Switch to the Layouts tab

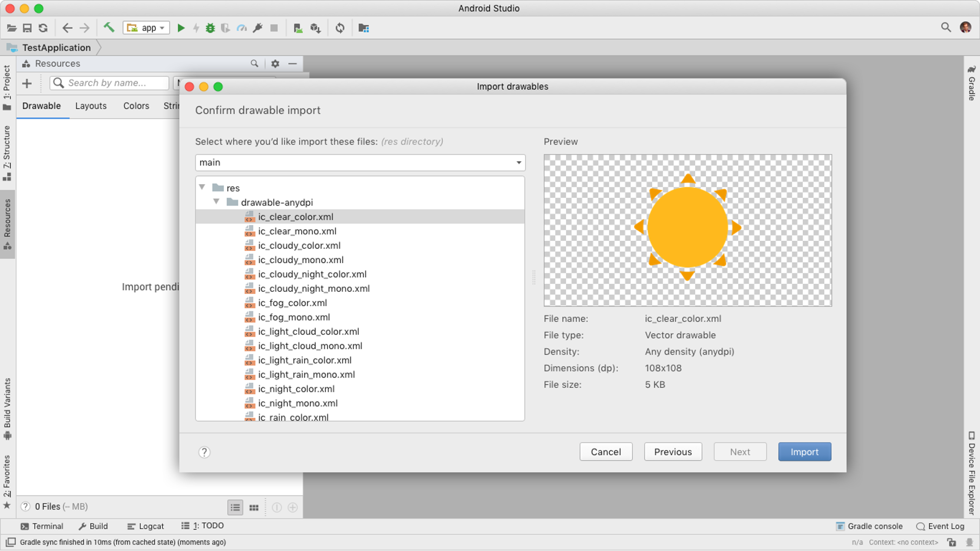[91, 106]
